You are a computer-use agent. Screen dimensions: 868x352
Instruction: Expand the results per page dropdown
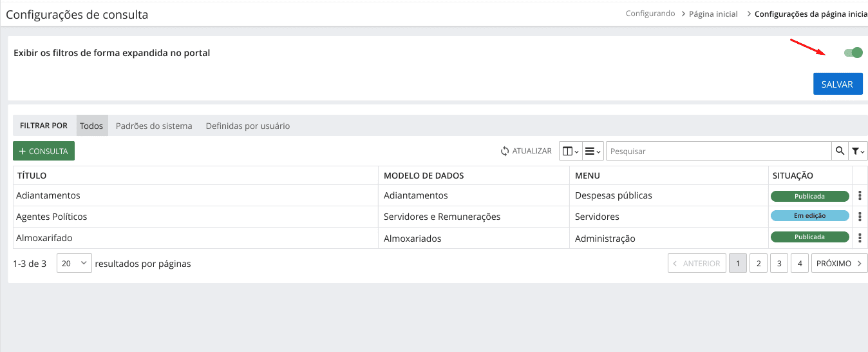click(x=74, y=264)
